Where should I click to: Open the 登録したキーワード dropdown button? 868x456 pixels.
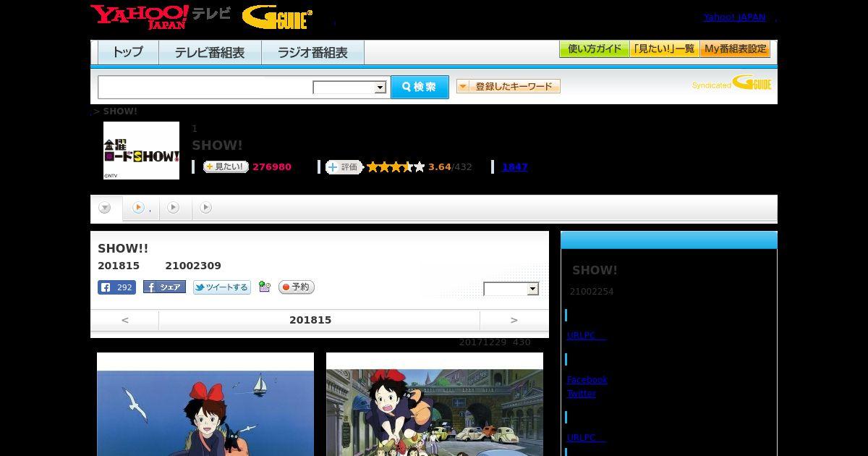[x=509, y=86]
